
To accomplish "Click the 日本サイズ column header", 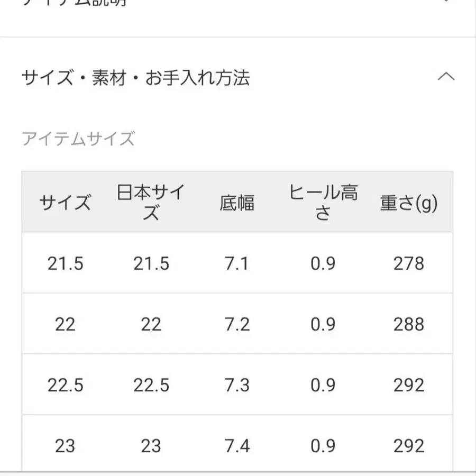I will [151, 202].
